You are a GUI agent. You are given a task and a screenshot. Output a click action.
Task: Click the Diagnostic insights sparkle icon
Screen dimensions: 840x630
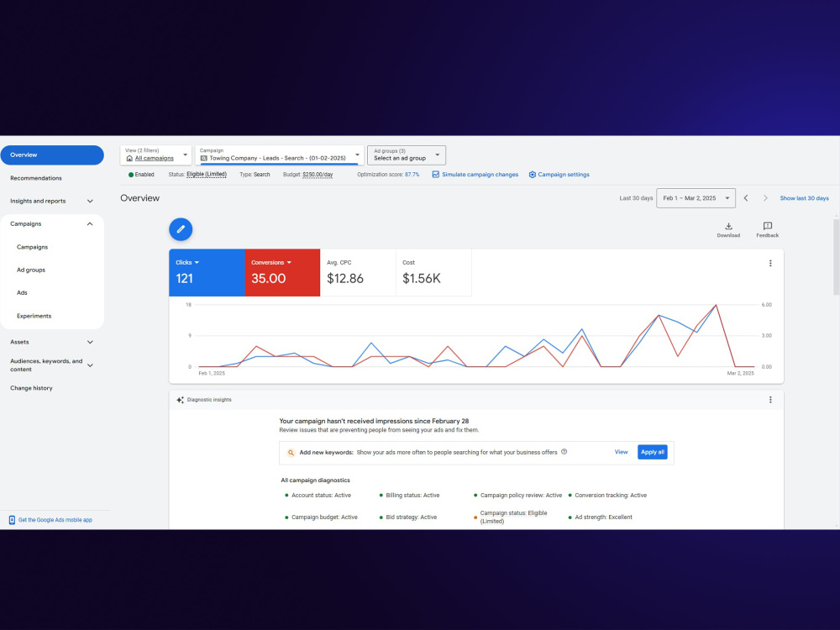(180, 400)
